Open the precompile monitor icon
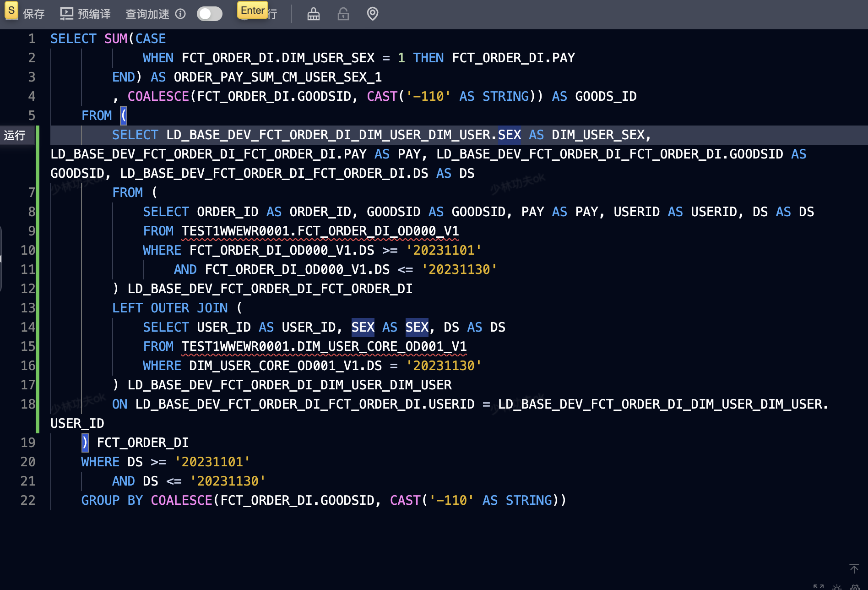 (67, 14)
